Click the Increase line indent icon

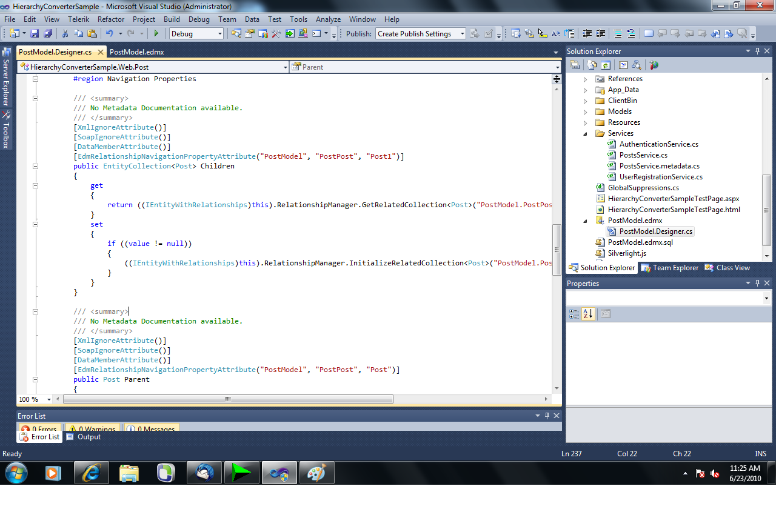[x=600, y=33]
